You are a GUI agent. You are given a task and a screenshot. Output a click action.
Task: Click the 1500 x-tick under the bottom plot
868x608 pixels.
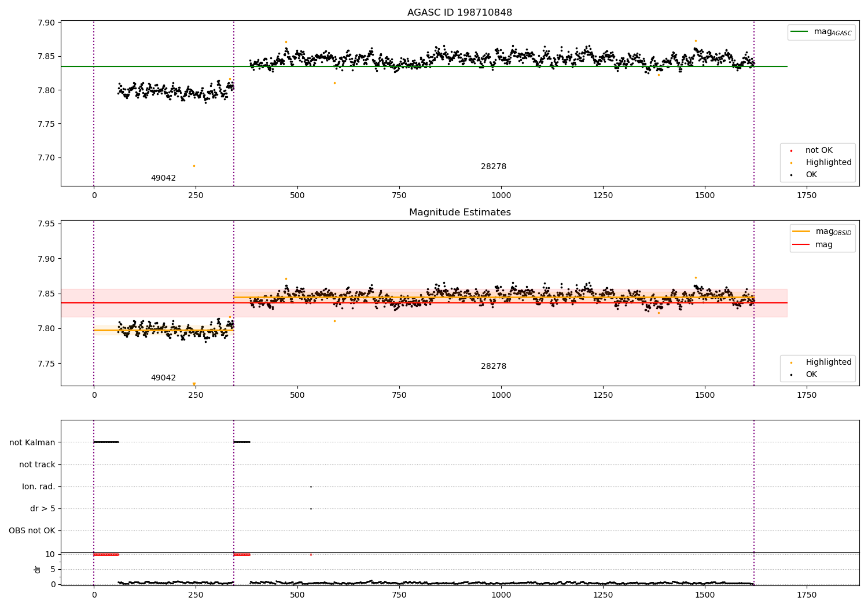(705, 595)
